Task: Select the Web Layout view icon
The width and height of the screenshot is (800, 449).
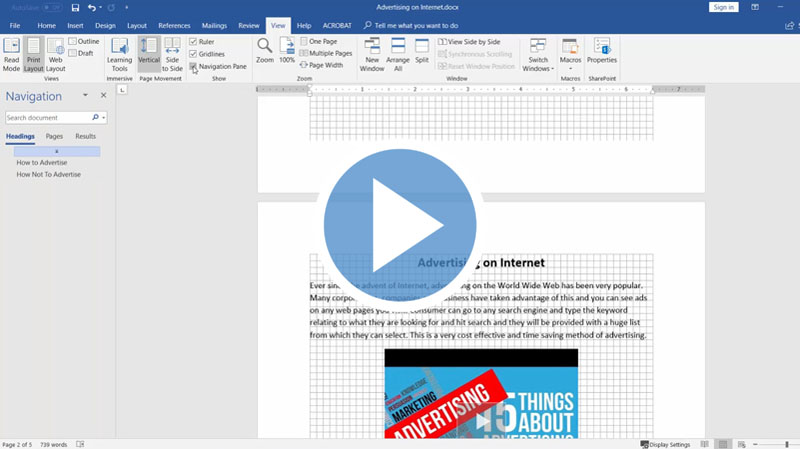Action: [x=56, y=55]
